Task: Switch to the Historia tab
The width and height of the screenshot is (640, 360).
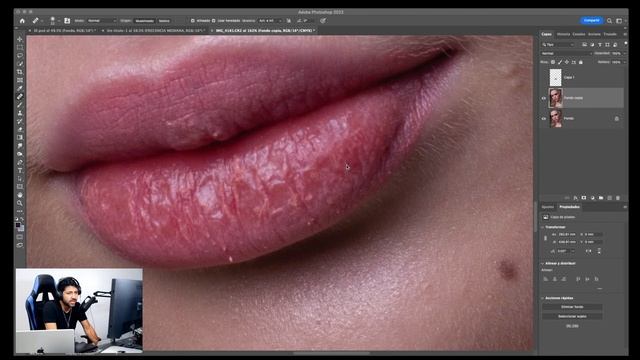Action: click(563, 34)
